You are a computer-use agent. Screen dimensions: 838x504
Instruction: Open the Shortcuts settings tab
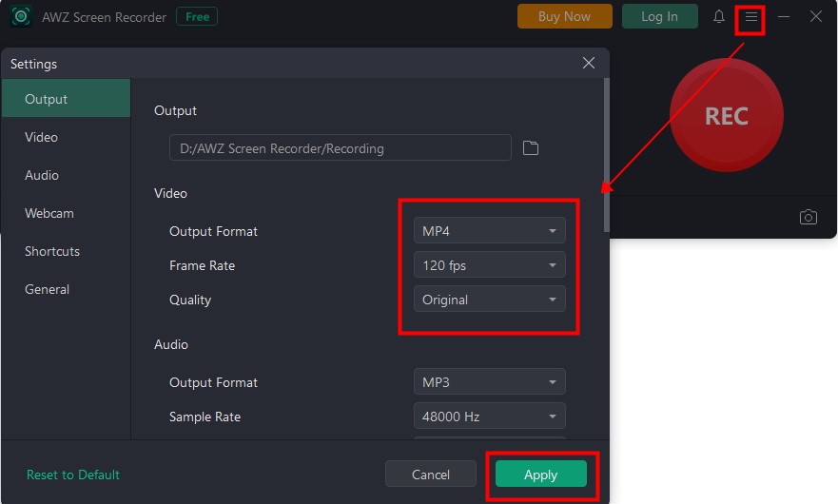(x=66, y=251)
